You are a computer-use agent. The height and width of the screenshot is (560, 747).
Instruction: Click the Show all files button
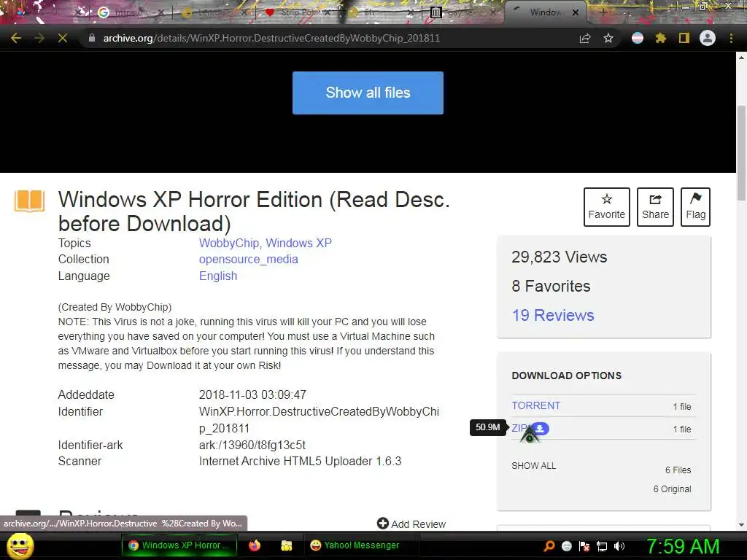(368, 93)
